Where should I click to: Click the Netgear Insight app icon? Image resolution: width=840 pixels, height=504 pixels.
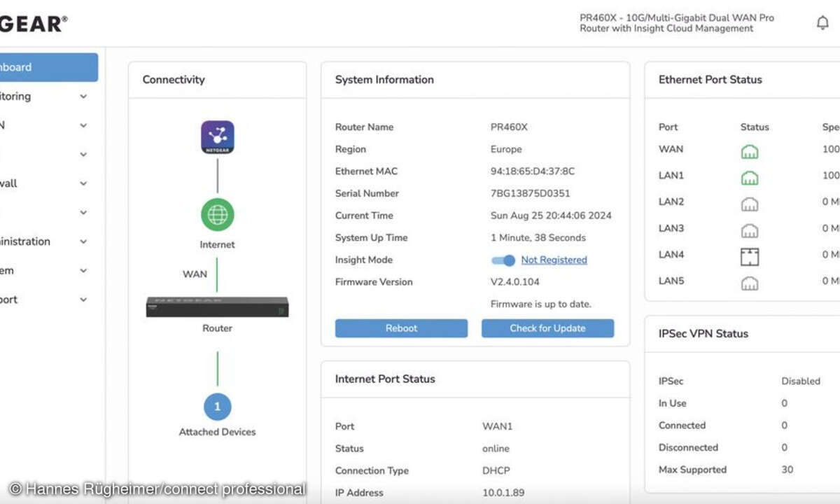pos(217,137)
